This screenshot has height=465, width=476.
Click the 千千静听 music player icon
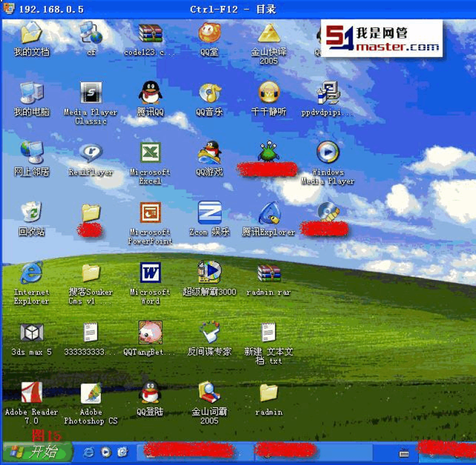[x=268, y=94]
